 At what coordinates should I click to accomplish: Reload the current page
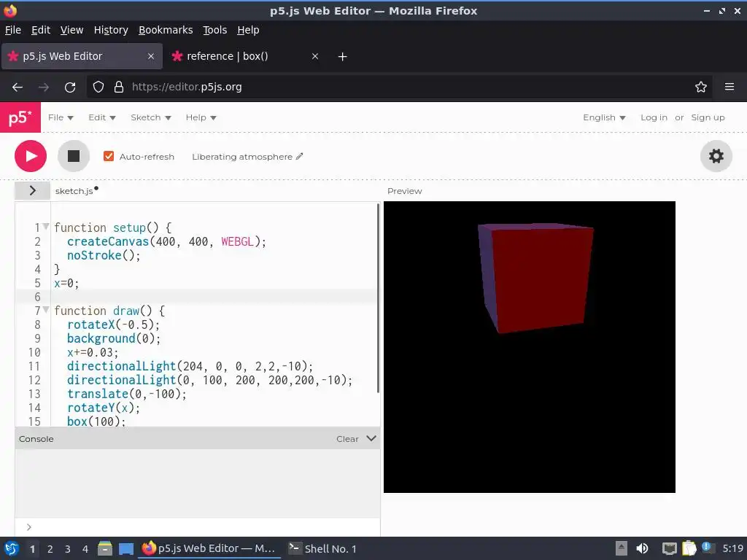click(70, 87)
